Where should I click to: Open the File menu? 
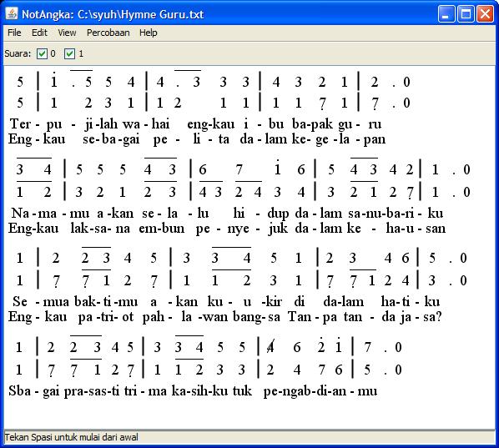click(x=14, y=33)
